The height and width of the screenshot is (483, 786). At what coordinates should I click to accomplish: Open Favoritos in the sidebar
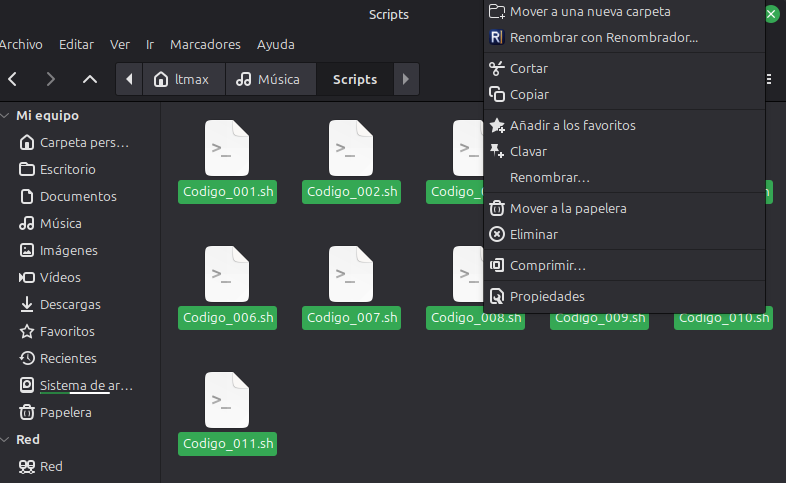tap(57, 332)
